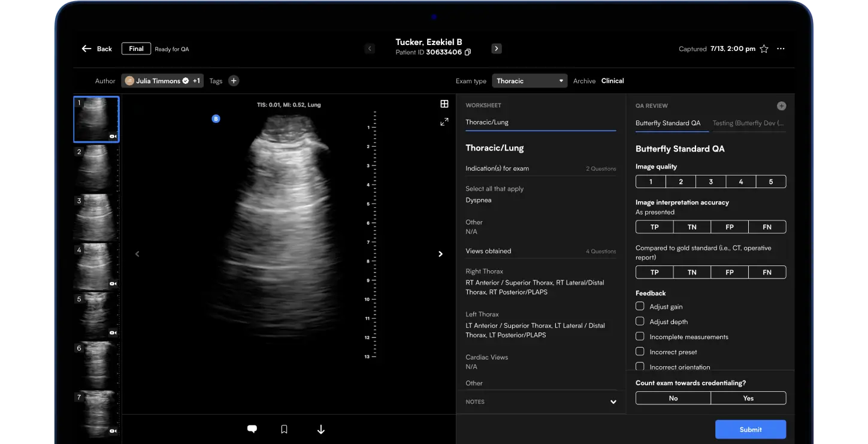Expand the Notes section

[613, 402]
